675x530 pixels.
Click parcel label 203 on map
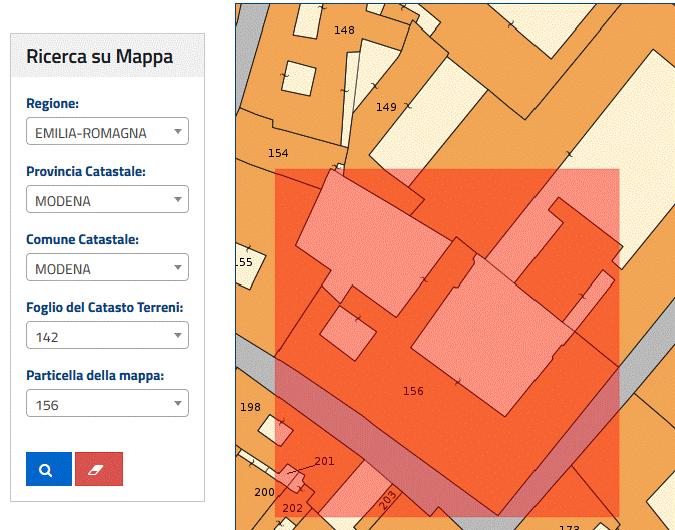click(x=388, y=500)
